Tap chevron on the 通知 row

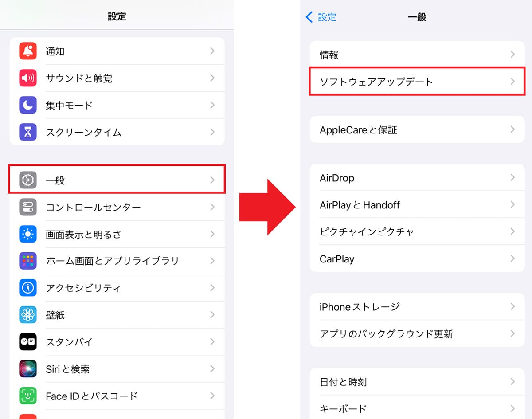click(x=212, y=51)
